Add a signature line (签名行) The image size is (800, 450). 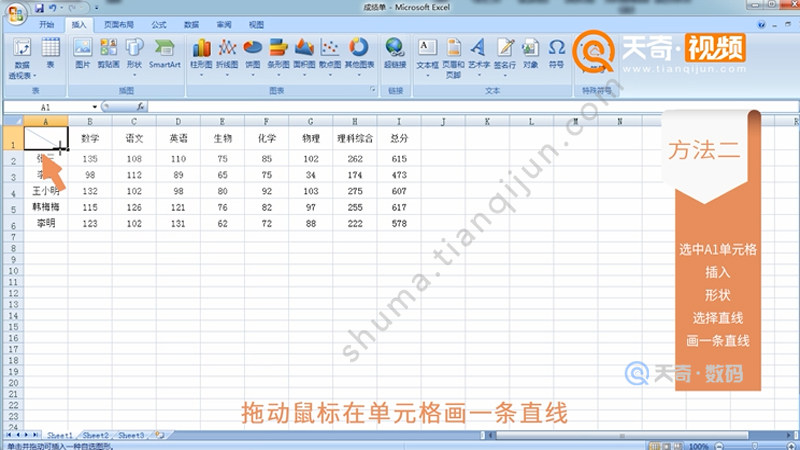coord(505,57)
